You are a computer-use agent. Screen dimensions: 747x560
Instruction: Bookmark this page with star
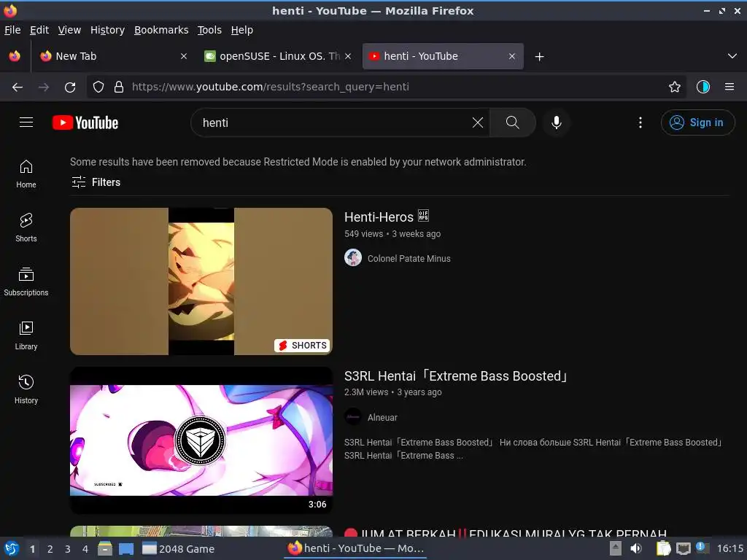tap(674, 87)
